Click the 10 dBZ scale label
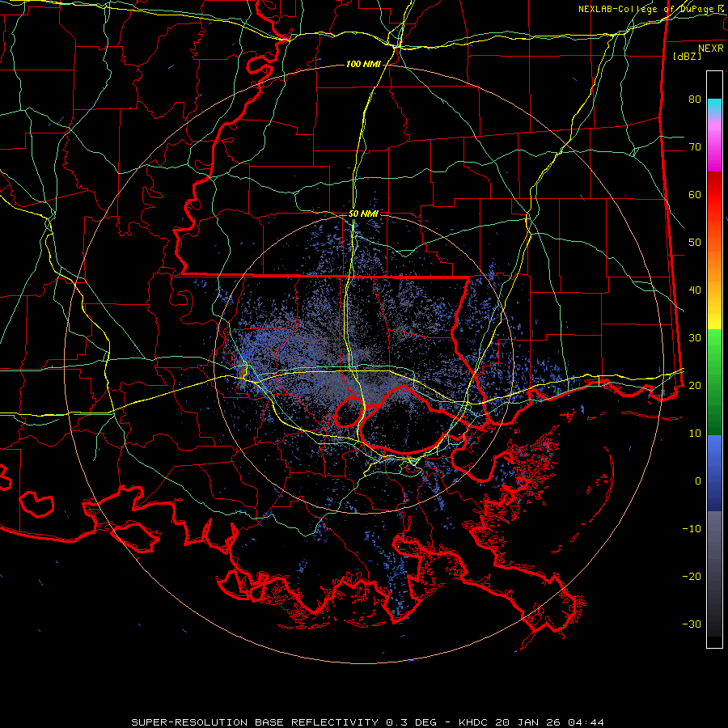Image resolution: width=728 pixels, height=728 pixels. (695, 434)
